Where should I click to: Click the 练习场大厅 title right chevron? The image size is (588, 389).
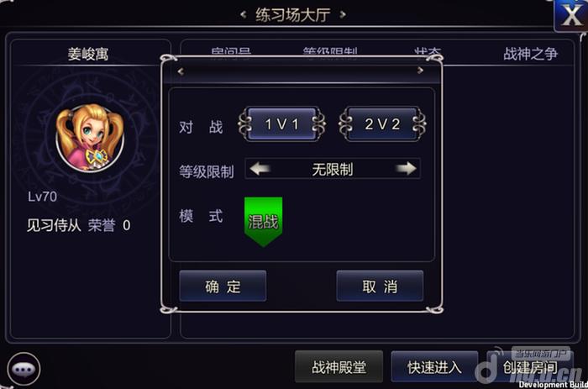(x=343, y=15)
